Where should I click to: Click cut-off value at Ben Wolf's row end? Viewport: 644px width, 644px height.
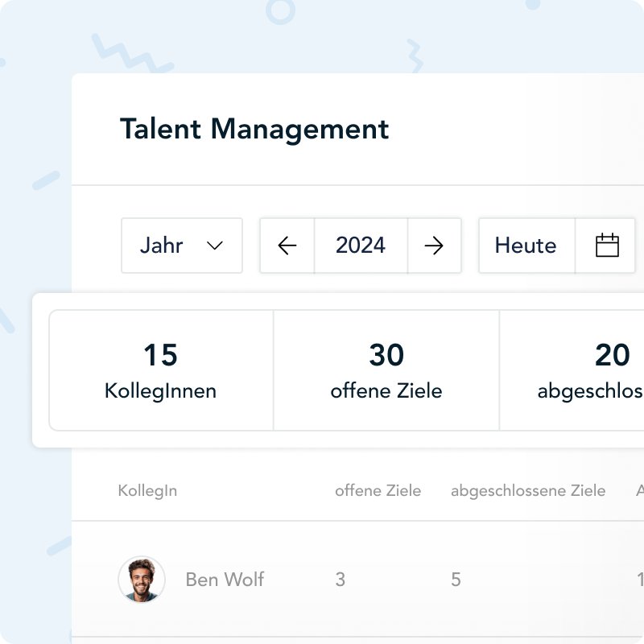pyautogui.click(x=640, y=580)
